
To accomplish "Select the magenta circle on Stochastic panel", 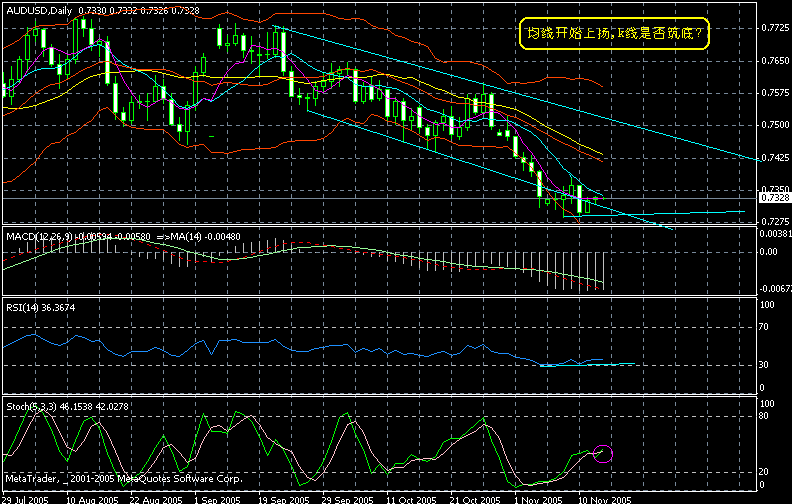I will (603, 454).
